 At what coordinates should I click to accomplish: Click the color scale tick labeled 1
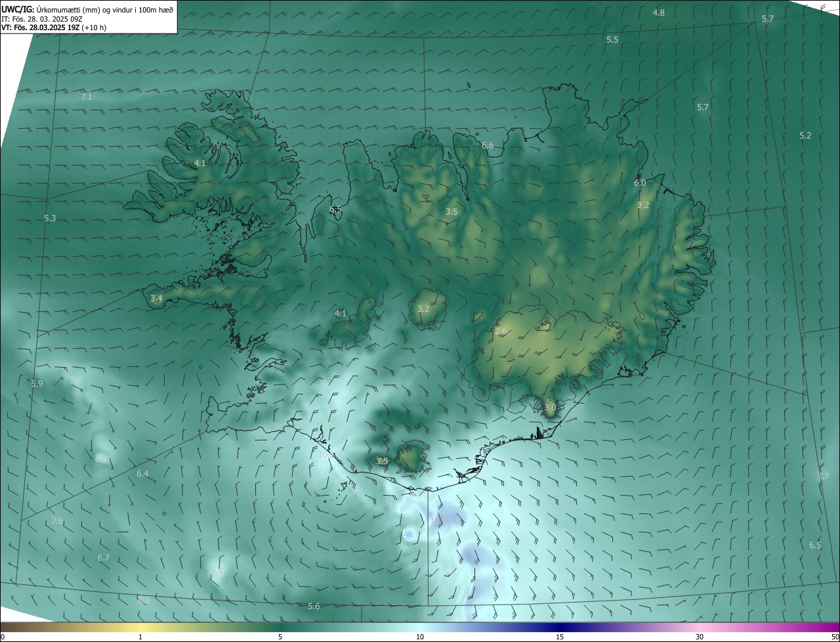tap(140, 637)
